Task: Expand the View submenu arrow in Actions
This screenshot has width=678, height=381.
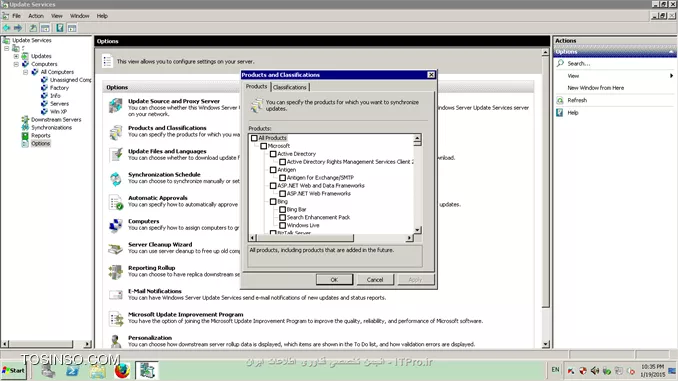Action: (x=671, y=76)
